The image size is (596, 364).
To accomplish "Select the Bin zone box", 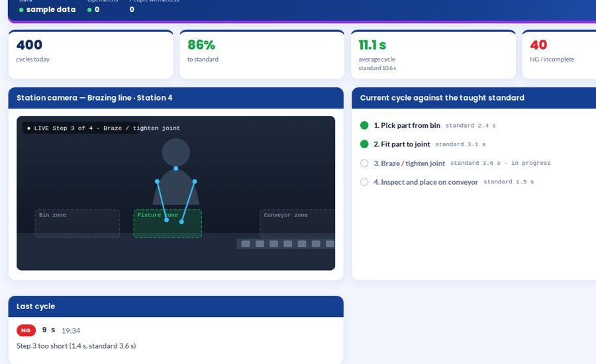I will [77, 224].
